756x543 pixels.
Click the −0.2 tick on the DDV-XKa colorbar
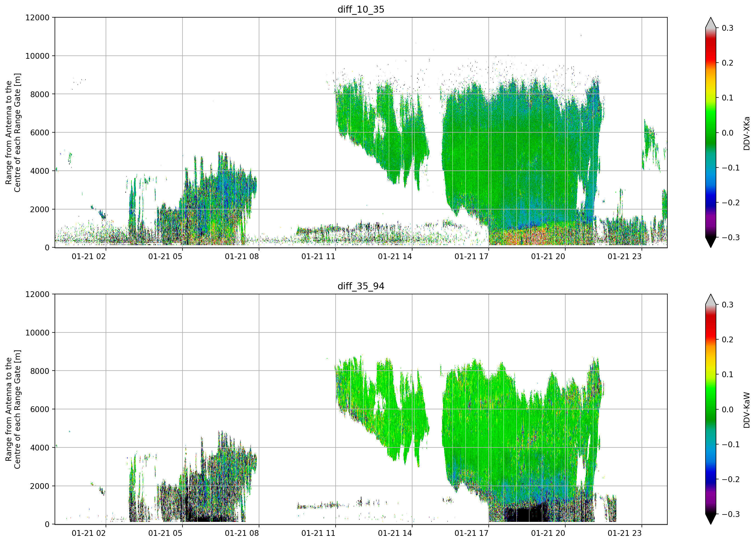(x=731, y=203)
